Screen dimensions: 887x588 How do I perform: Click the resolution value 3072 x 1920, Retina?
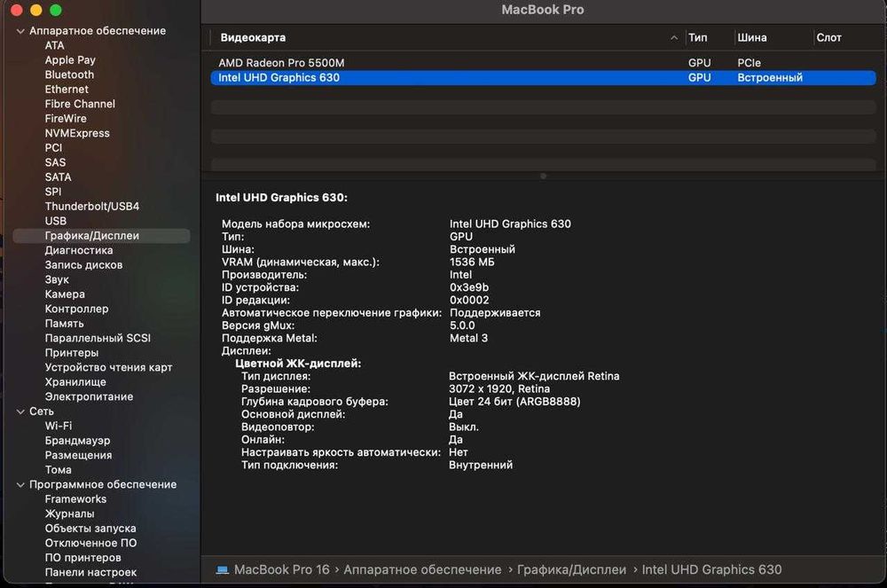point(498,389)
